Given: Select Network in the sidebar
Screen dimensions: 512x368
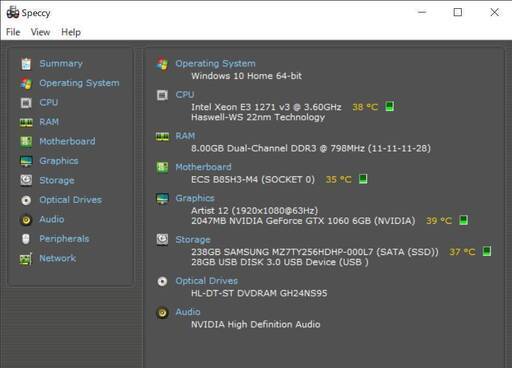Looking at the screenshot, I should point(58,258).
